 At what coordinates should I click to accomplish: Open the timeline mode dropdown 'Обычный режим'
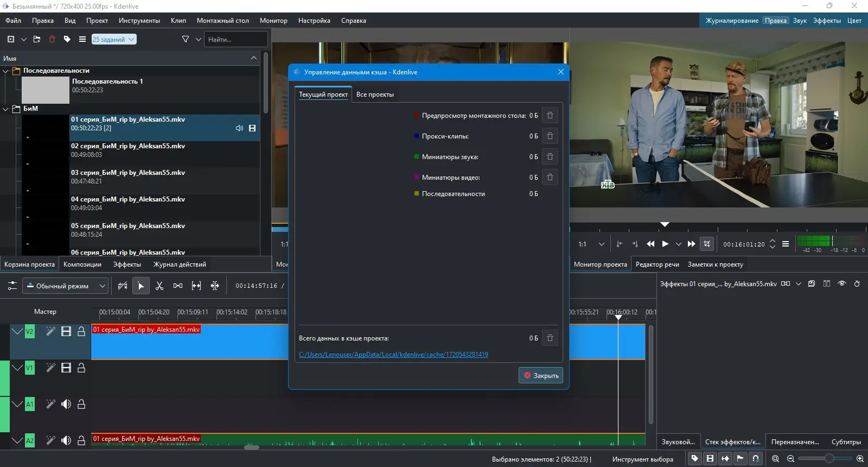tap(65, 286)
